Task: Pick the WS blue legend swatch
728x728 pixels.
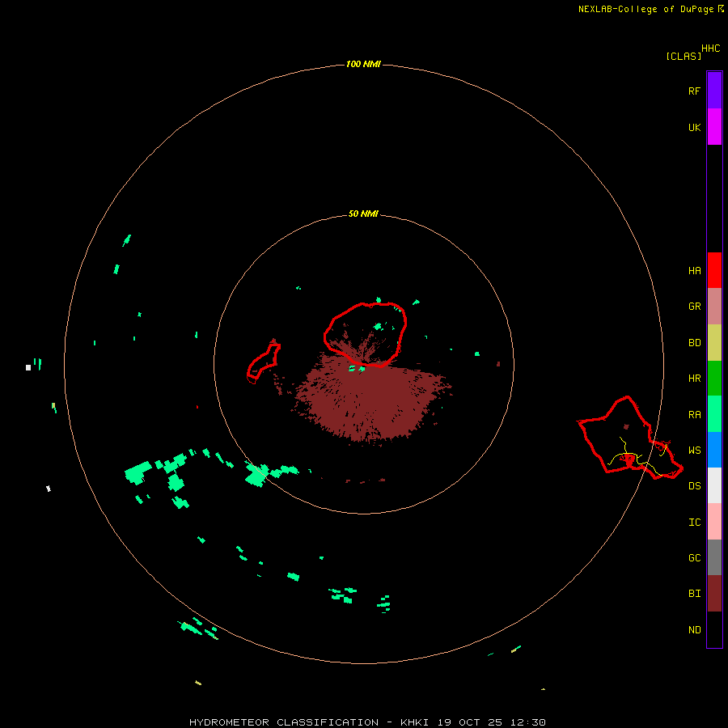Action: pos(714,450)
